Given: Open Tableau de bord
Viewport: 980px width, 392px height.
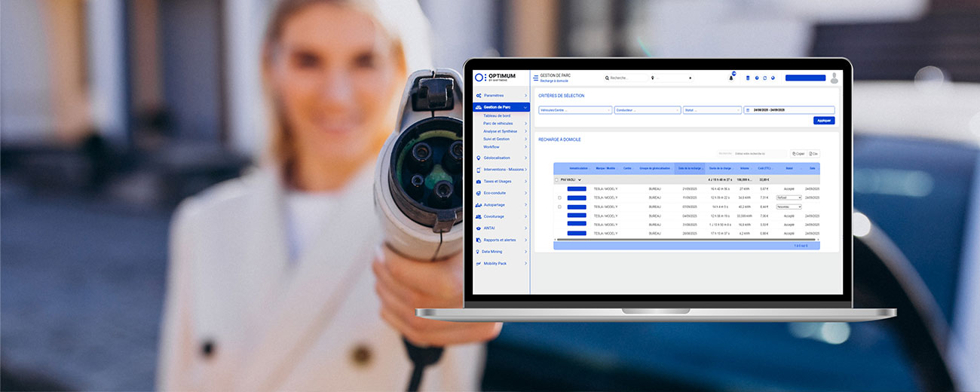Looking at the screenshot, I should (496, 115).
